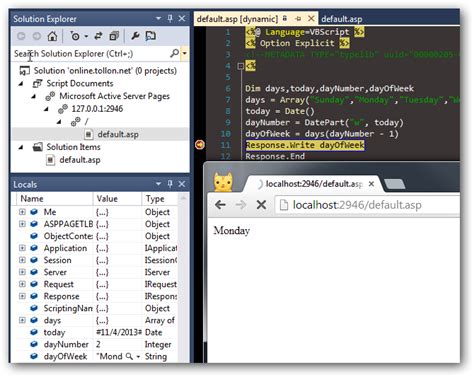Collapse the Solution Items node
Viewport: 474px width, 377px height.
tap(21, 147)
